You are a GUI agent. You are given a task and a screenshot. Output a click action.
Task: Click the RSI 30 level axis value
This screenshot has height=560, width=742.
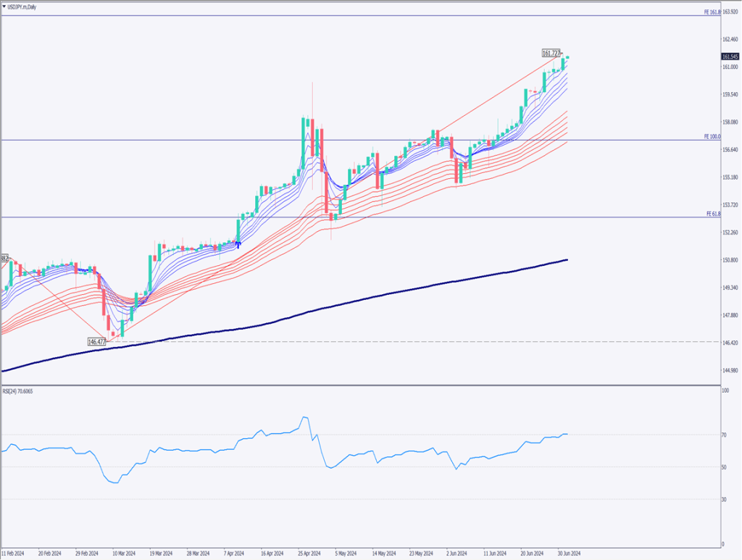coord(724,498)
